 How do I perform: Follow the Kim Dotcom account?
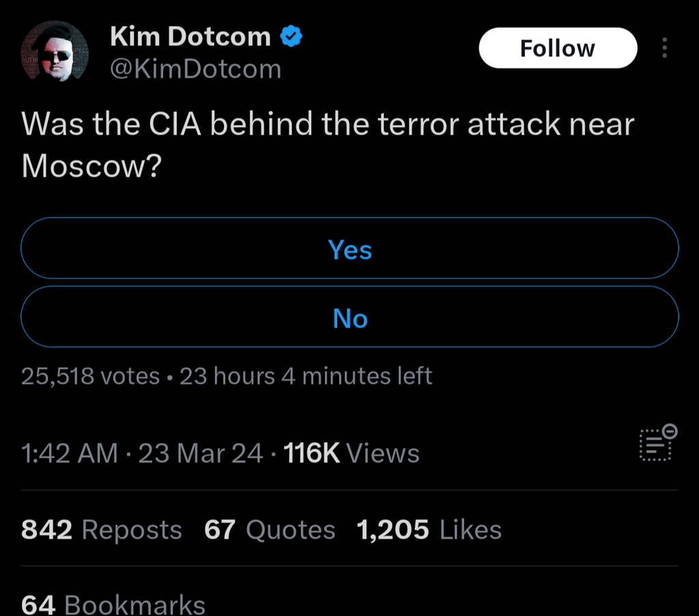coord(557,48)
